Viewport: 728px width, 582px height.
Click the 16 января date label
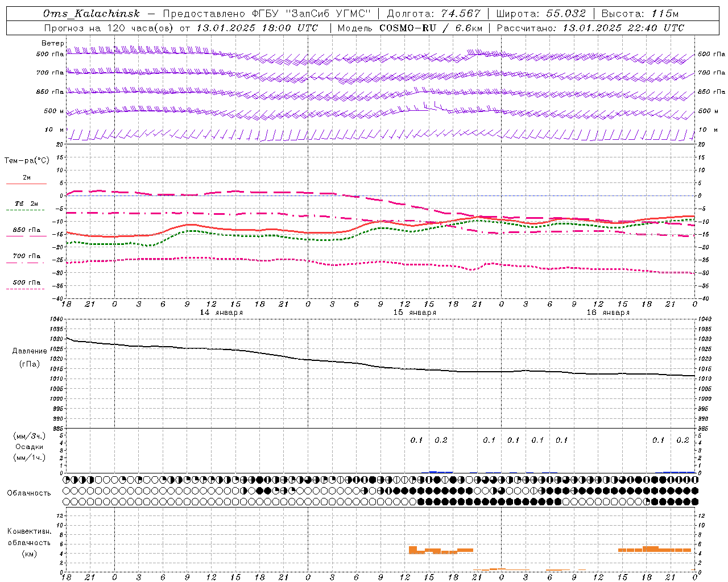[x=608, y=313]
